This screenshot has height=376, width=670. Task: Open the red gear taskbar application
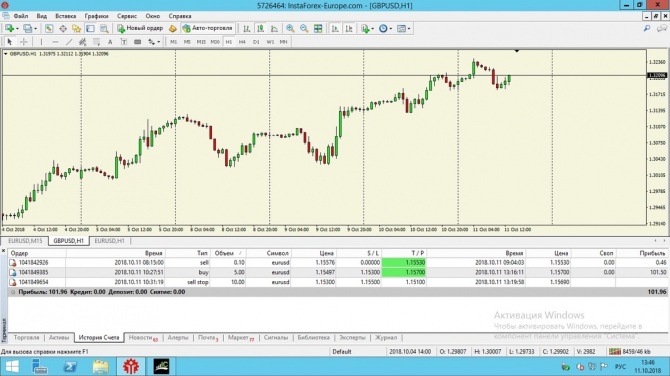tap(131, 366)
